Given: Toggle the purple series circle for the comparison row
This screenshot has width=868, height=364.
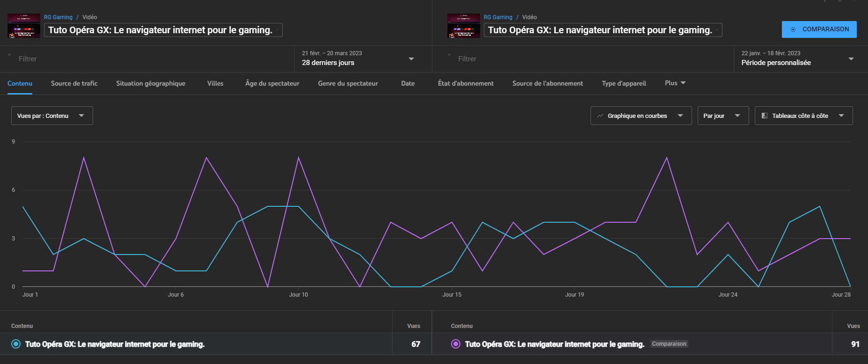Looking at the screenshot, I should tap(456, 344).
